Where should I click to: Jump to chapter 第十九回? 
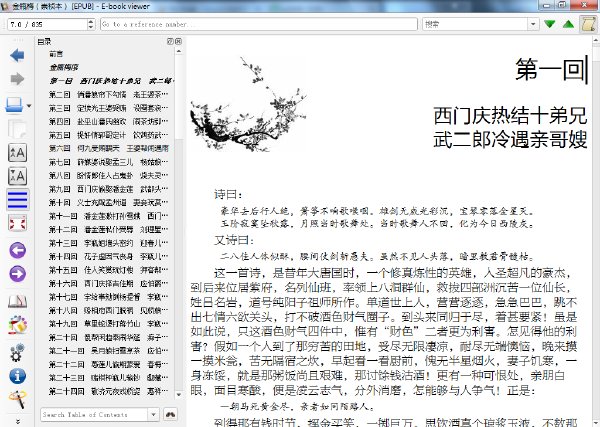click(108, 323)
